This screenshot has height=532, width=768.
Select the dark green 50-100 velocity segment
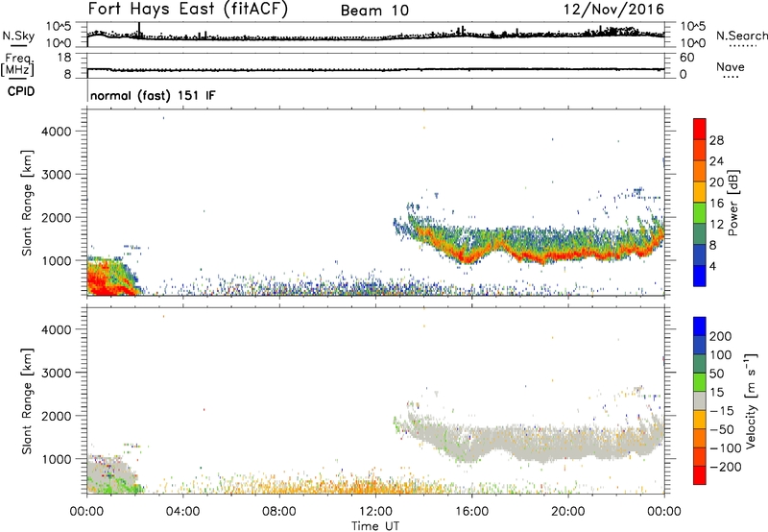coord(700,364)
